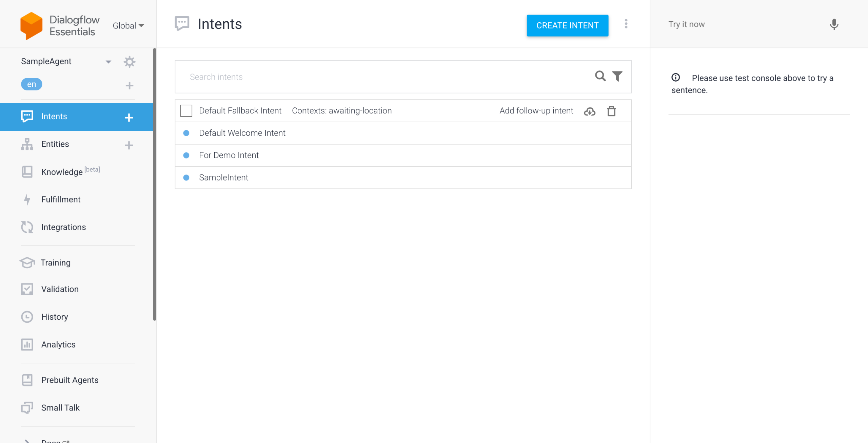Open the Fulfillment section
Viewport: 868px width, 443px height.
coord(61,199)
